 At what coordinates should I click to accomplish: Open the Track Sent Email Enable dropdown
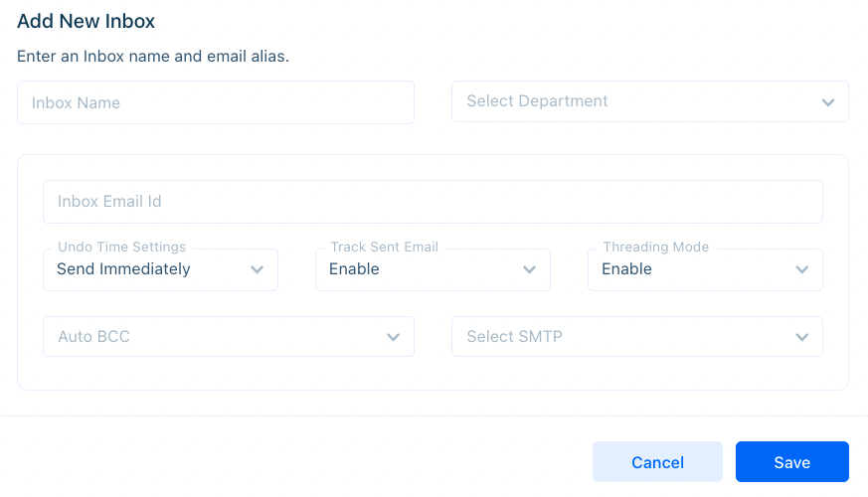point(433,269)
